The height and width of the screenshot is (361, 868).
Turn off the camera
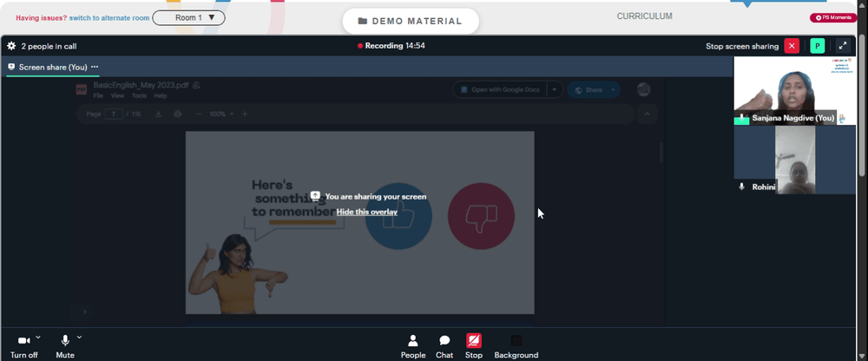click(23, 346)
